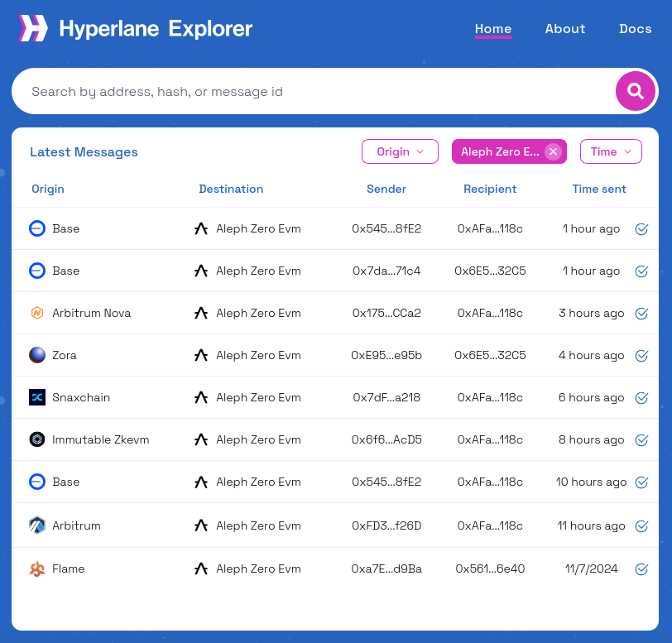
Task: Open sender 0x6f6...AcD5 message
Action: tap(386, 439)
